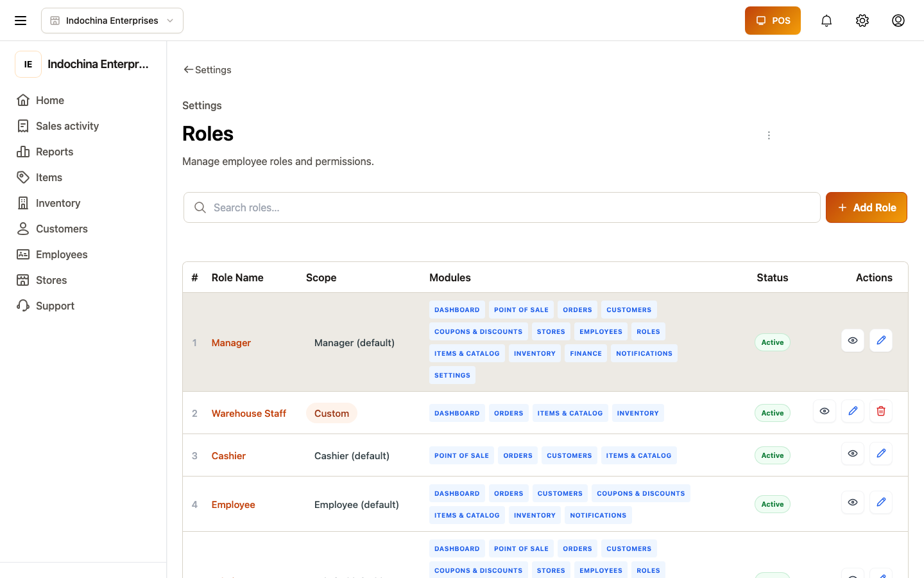924x578 pixels.
Task: Click 'Employee (default)' scope cell
Action: click(x=357, y=505)
